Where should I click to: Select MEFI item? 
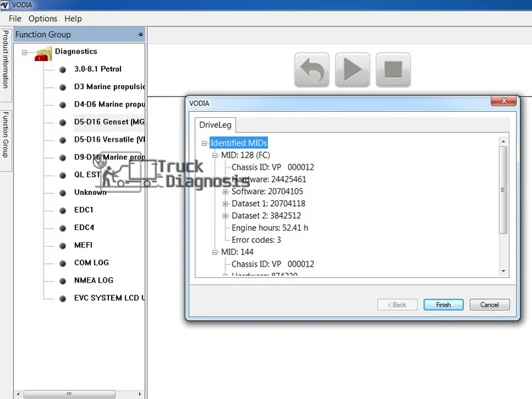pos(83,245)
